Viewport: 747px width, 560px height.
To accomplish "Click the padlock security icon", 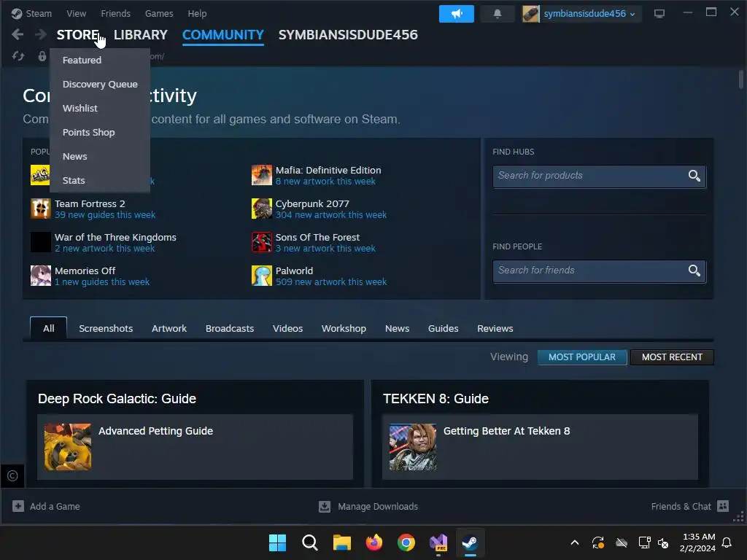I will 42,56.
